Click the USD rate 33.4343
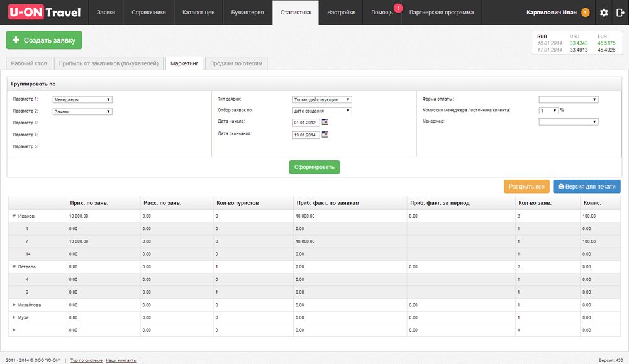The width and height of the screenshot is (629, 364). point(579,43)
